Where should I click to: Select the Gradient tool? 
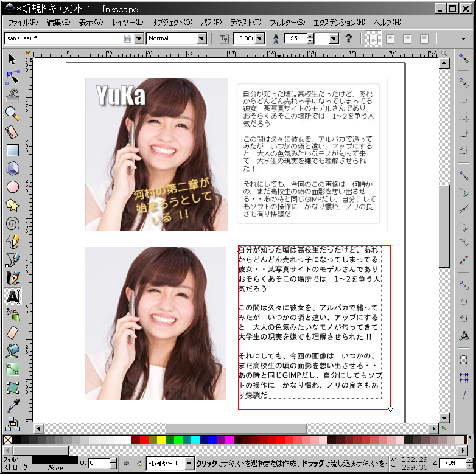tap(12, 369)
